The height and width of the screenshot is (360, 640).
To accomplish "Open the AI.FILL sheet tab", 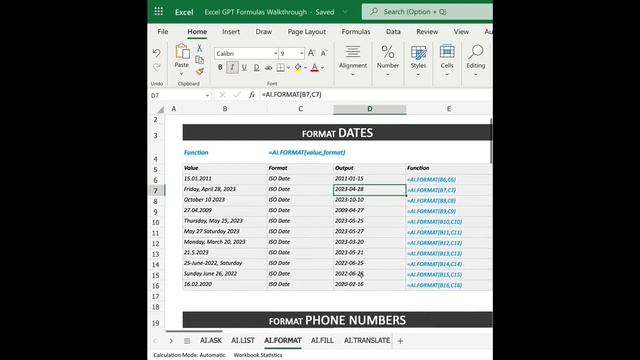I will point(322,340).
